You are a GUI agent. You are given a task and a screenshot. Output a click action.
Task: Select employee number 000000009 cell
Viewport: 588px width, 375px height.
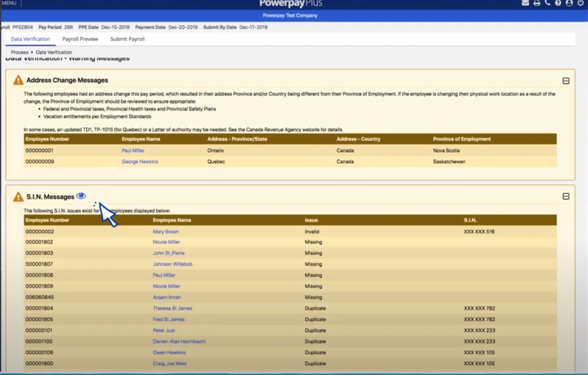pyautogui.click(x=39, y=161)
